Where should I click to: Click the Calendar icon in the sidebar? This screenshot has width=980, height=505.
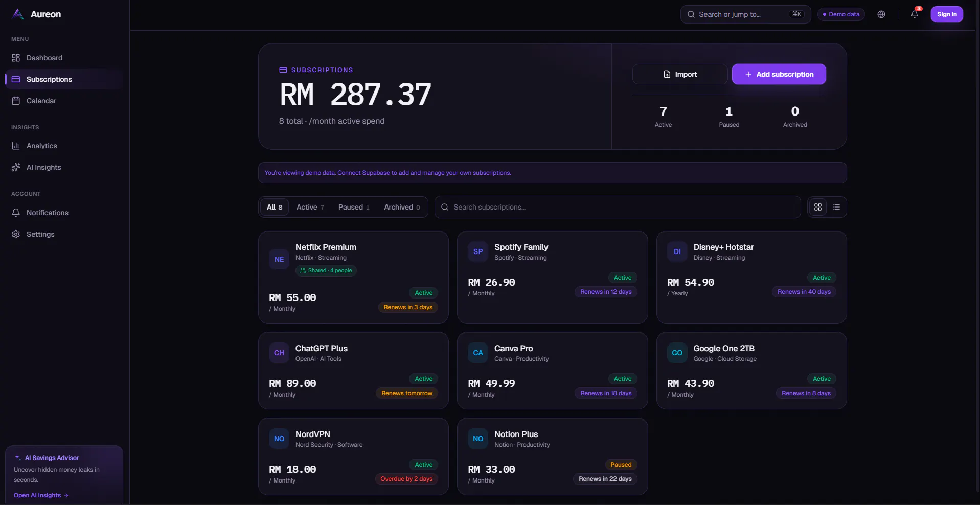pyautogui.click(x=16, y=101)
